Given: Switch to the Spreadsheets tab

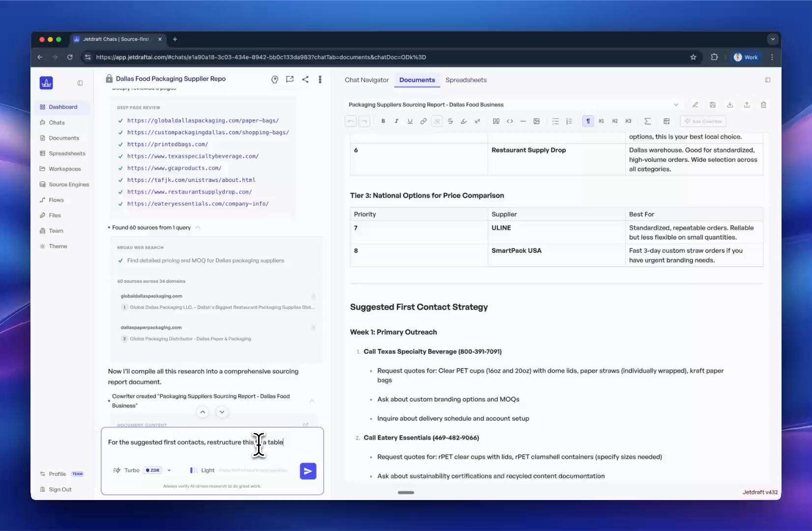Looking at the screenshot, I should coord(466,80).
